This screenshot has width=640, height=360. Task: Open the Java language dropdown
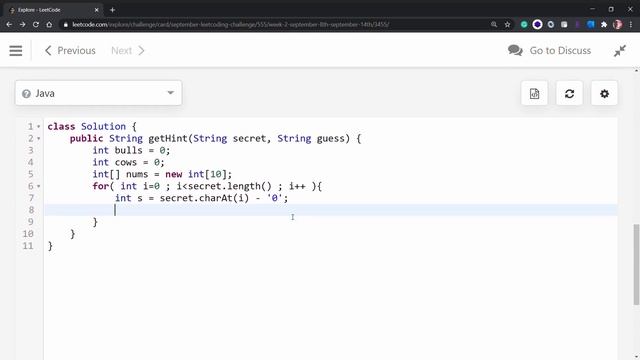pos(98,93)
